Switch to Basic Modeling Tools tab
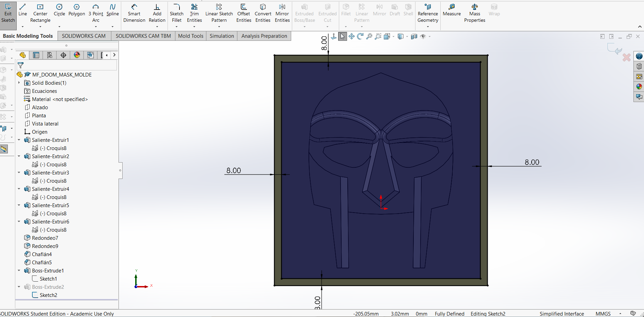 (x=28, y=36)
